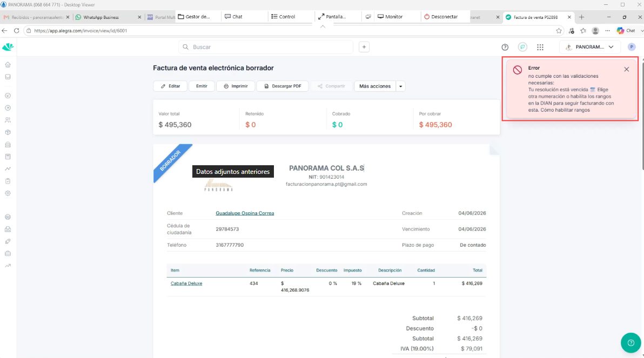The image size is (644, 358).
Task: Open the apps grid icon in header
Action: 540,47
